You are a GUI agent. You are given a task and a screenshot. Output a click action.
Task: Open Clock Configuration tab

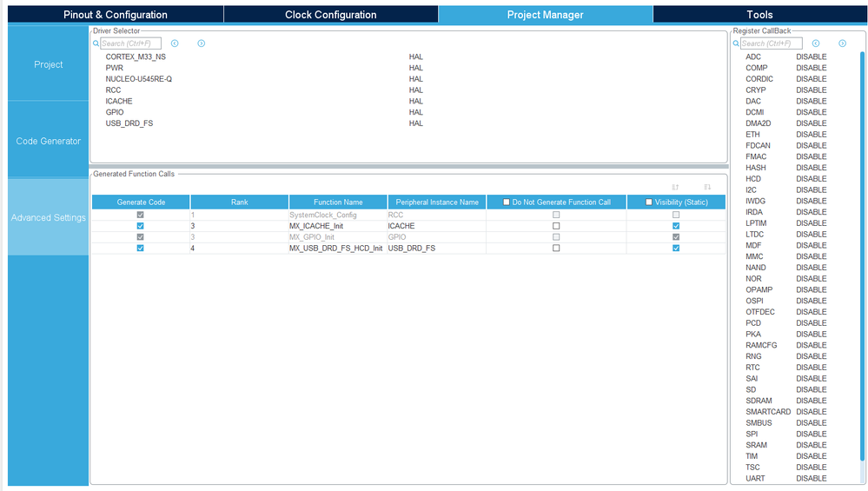330,15
